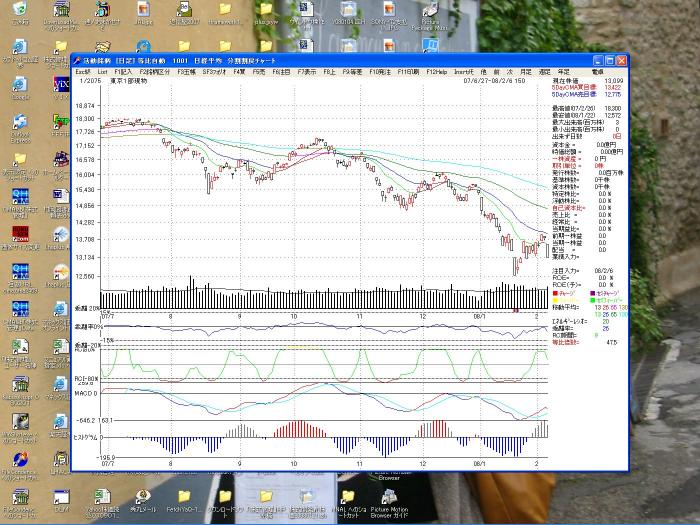Open the Recycle Bin desktop icon
The width and height of the screenshot is (700, 525).
tap(20, 10)
